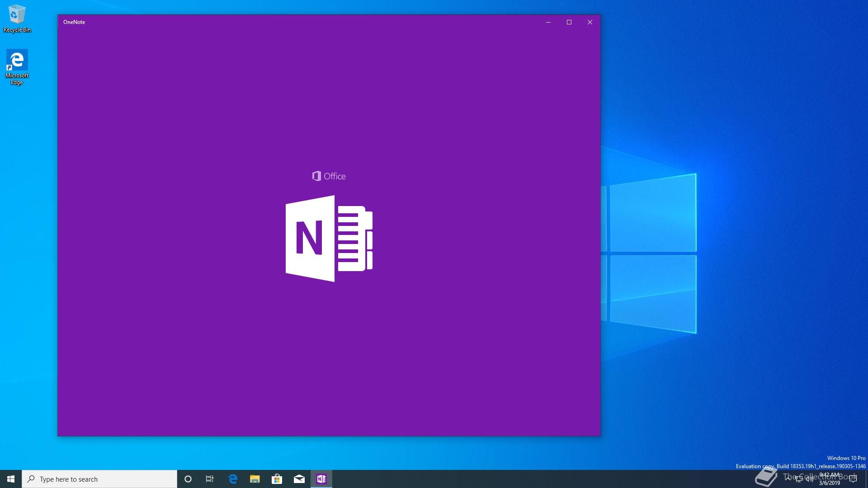868x488 pixels.
Task: Open Task View from the taskbar
Action: pos(210,479)
